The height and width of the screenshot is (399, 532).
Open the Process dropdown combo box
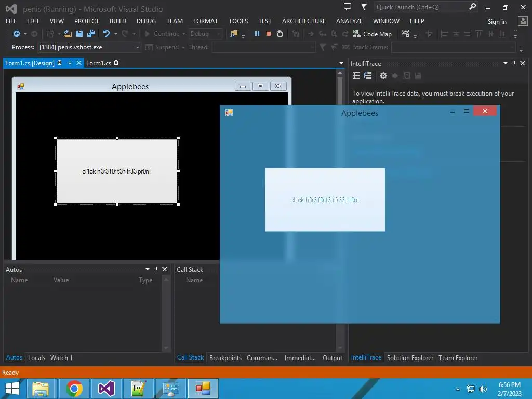tap(89, 47)
